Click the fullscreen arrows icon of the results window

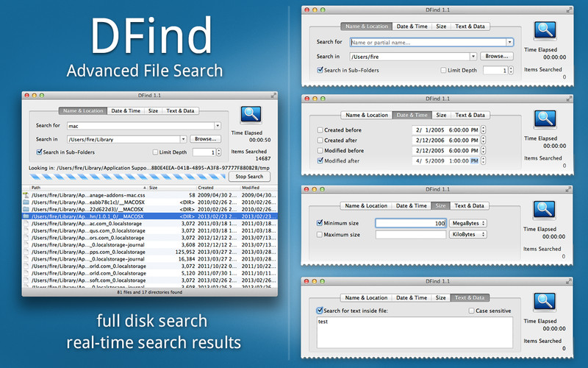(x=273, y=96)
